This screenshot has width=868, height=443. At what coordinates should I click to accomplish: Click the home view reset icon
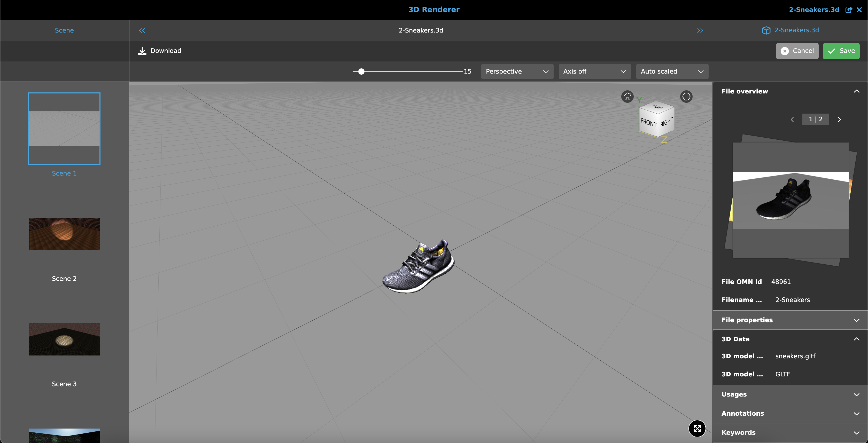627,97
